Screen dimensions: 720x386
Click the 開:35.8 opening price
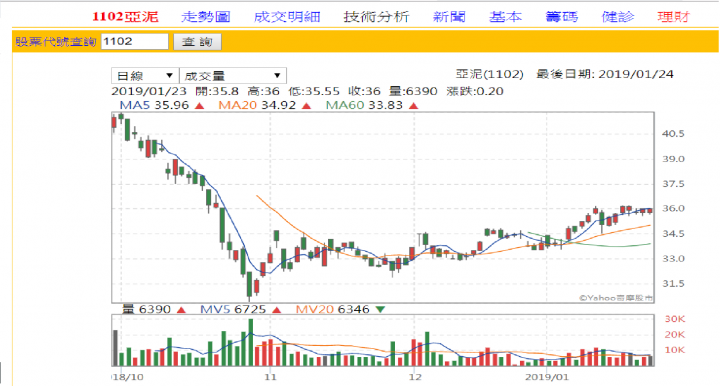tap(217, 91)
